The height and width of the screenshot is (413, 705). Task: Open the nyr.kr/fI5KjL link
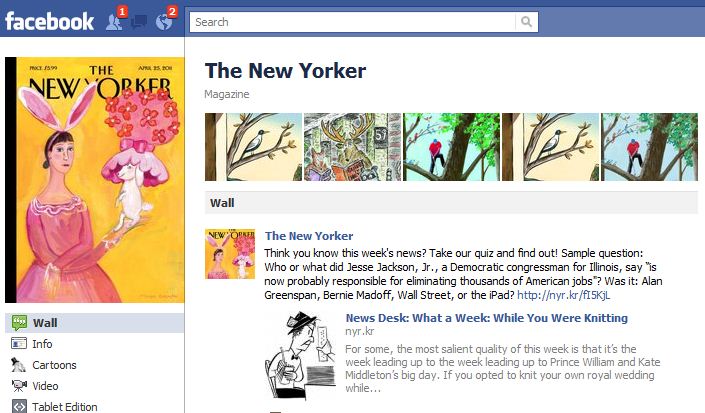(x=563, y=295)
